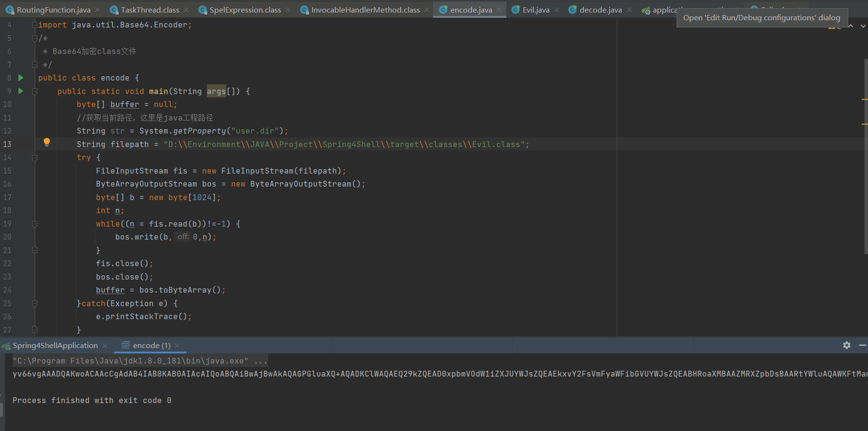Close the Spring4ShellApplication run tab

point(105,346)
